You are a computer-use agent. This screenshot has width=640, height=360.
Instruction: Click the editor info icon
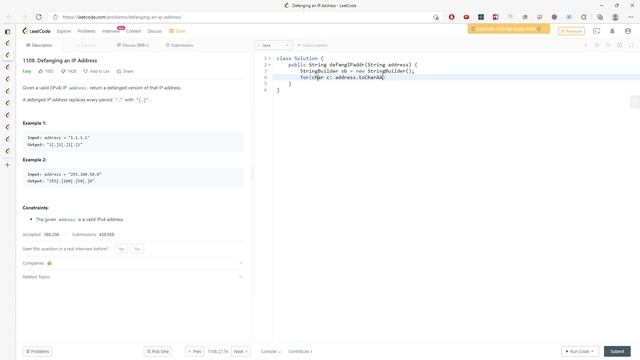click(586, 45)
